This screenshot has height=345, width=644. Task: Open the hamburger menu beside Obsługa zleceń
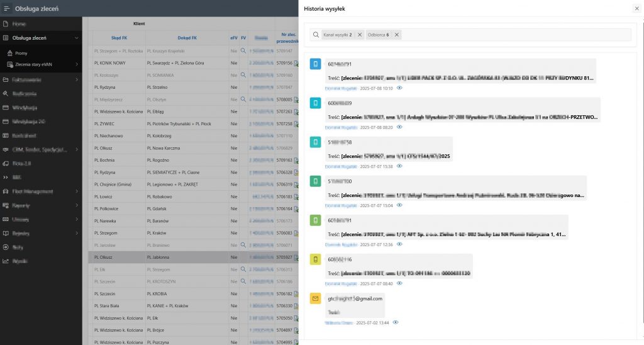6,9
